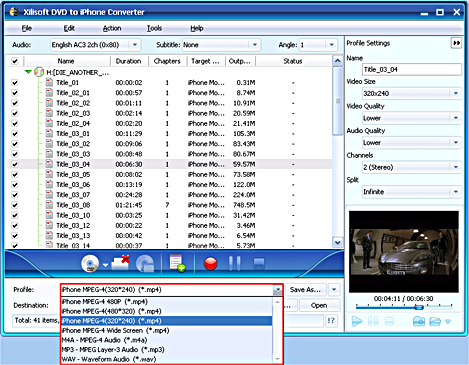469x365 pixels.
Task: Click the app icon in the title bar
Action: pos(14,12)
